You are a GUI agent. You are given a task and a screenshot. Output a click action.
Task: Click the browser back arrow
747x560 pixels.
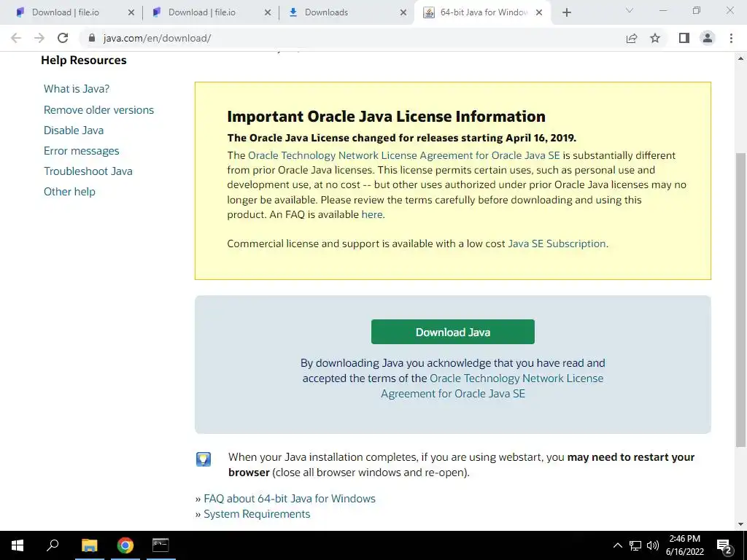coord(16,38)
